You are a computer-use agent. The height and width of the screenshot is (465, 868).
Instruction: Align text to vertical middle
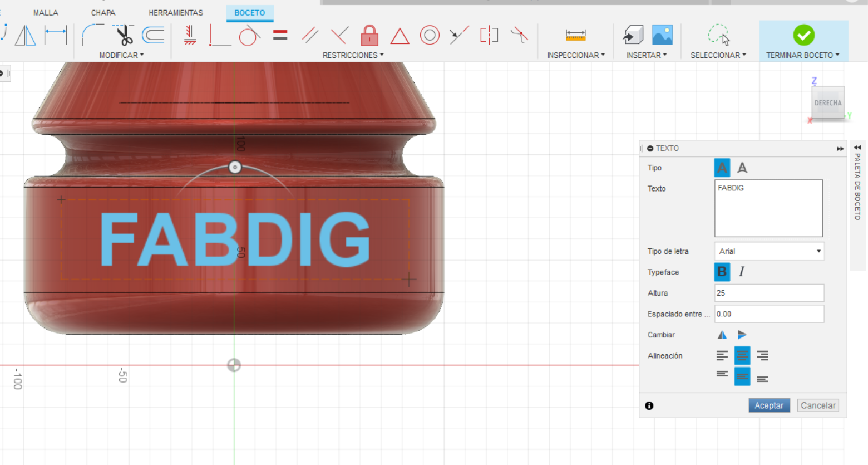tap(742, 376)
